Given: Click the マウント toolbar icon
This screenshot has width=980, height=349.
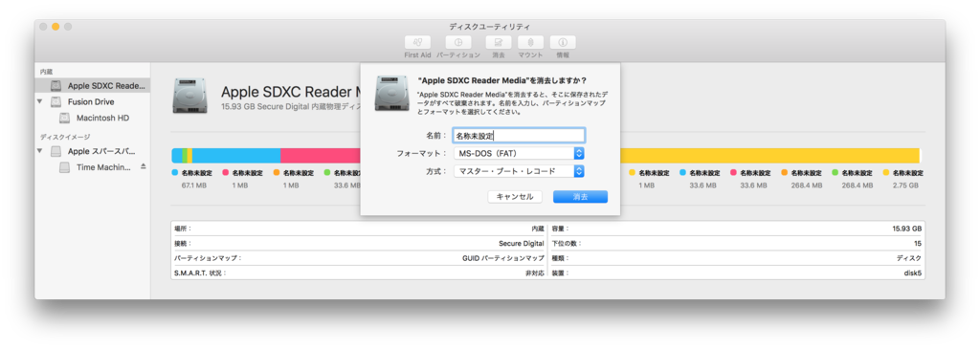Looking at the screenshot, I should point(530,42).
